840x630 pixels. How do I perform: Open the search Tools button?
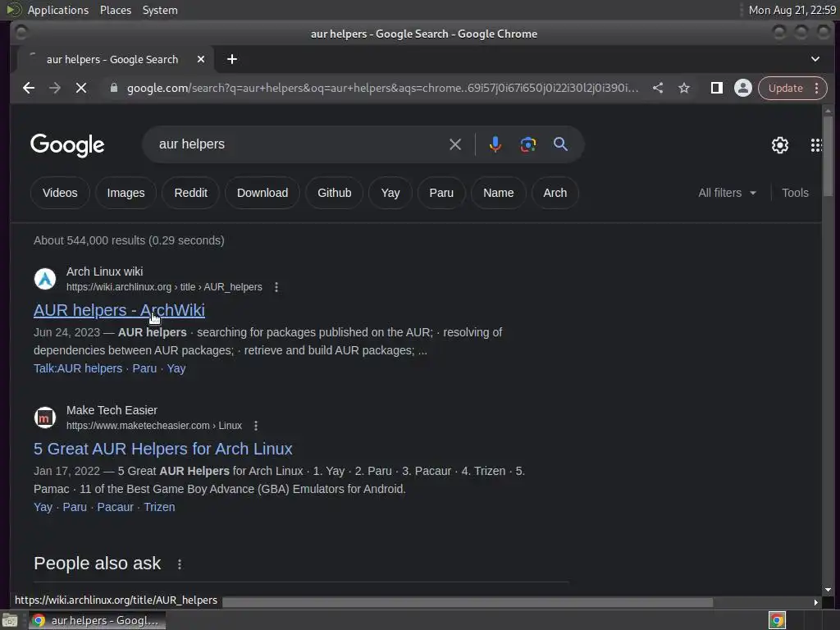[795, 193]
